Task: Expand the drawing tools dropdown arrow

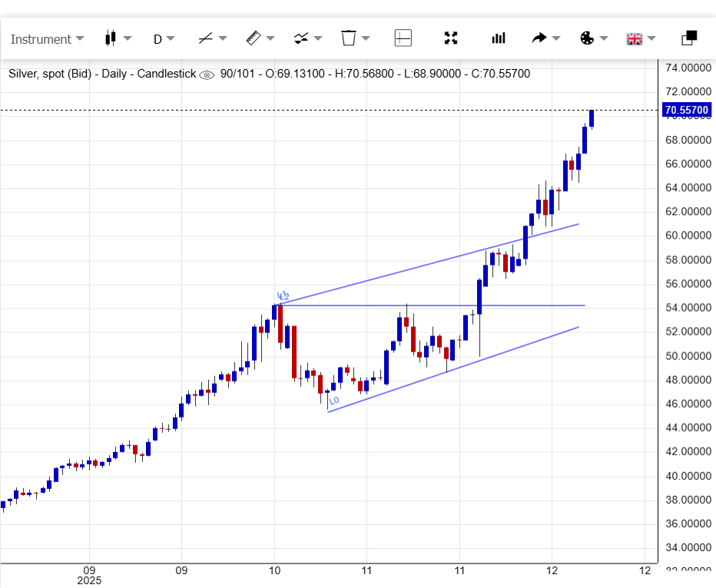Action: point(223,38)
